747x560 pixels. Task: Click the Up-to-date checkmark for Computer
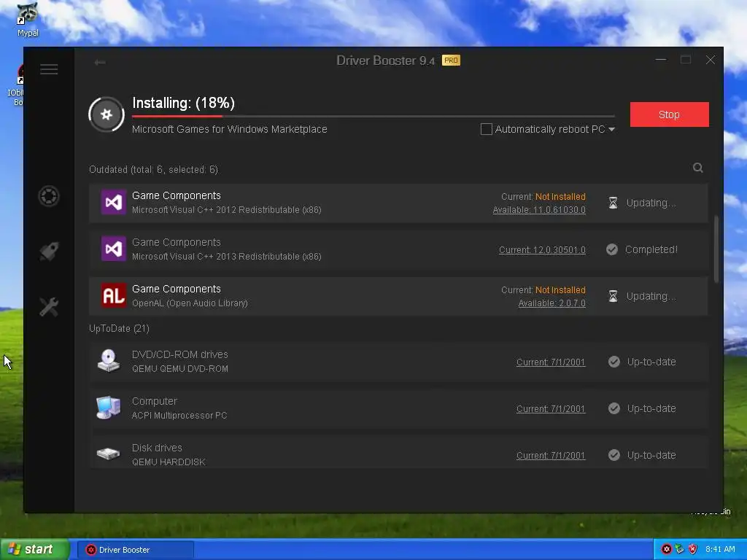point(614,408)
